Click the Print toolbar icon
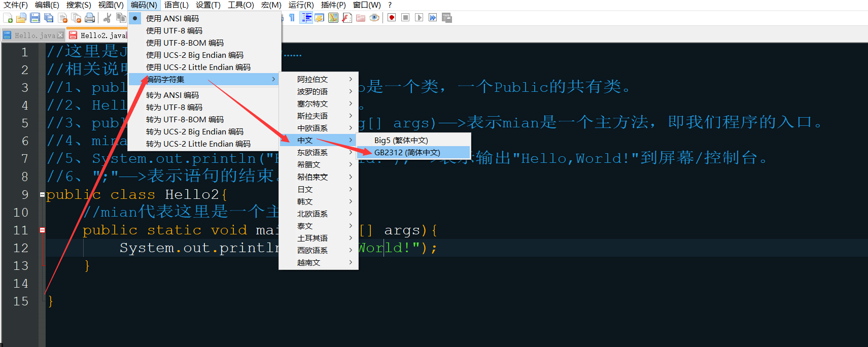 [x=90, y=18]
